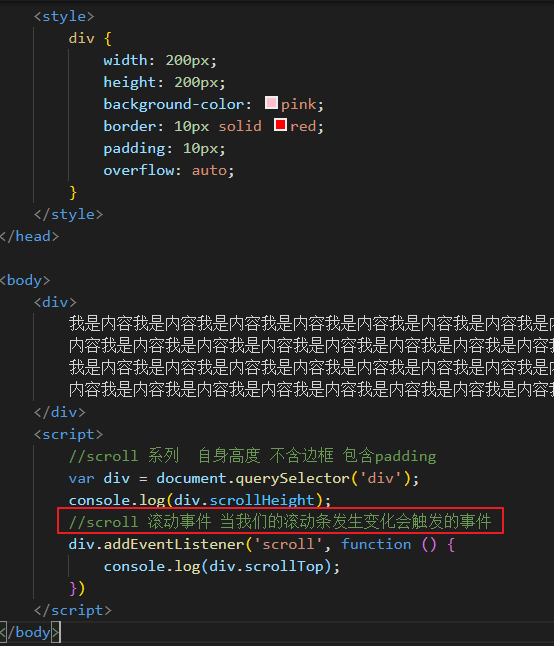Screen dimensions: 554x646
Task: Click the opening <div> tag
Action: tap(55, 302)
